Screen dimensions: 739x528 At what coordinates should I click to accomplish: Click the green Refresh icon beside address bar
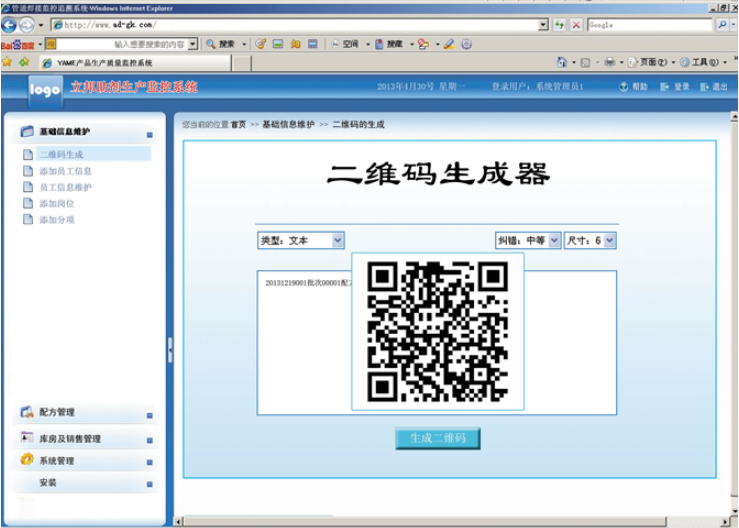click(x=559, y=25)
